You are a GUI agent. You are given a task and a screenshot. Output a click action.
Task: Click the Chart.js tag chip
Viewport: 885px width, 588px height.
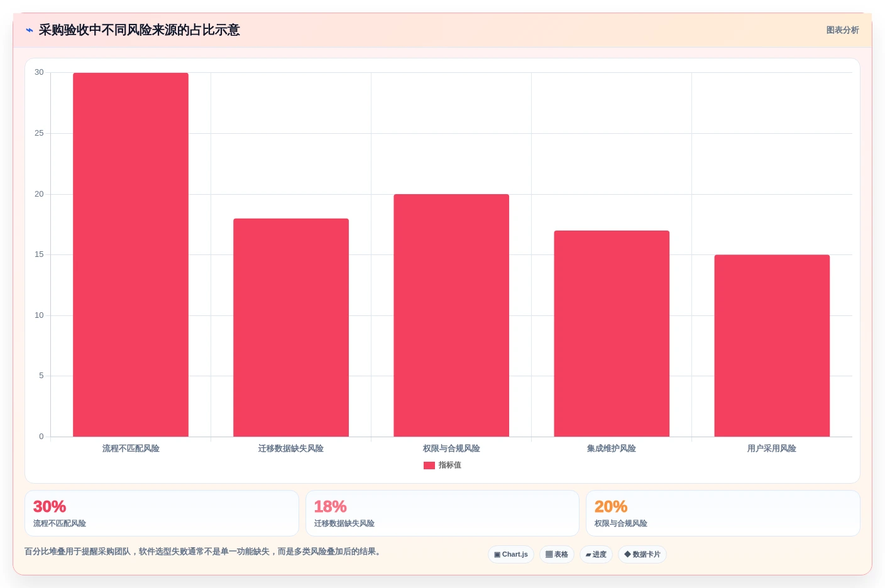pos(511,555)
